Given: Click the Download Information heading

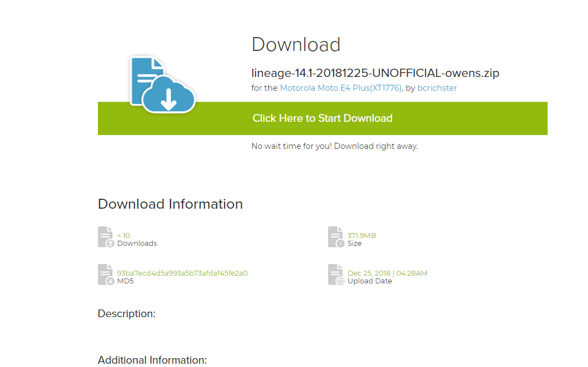Looking at the screenshot, I should pyautogui.click(x=170, y=204).
